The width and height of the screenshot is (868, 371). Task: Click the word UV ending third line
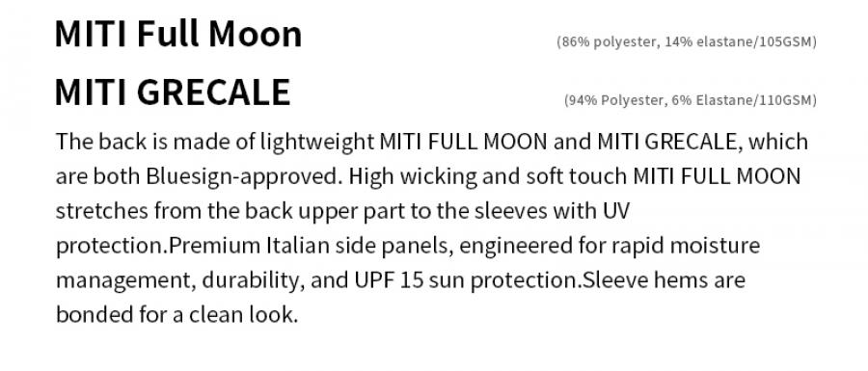click(614, 211)
